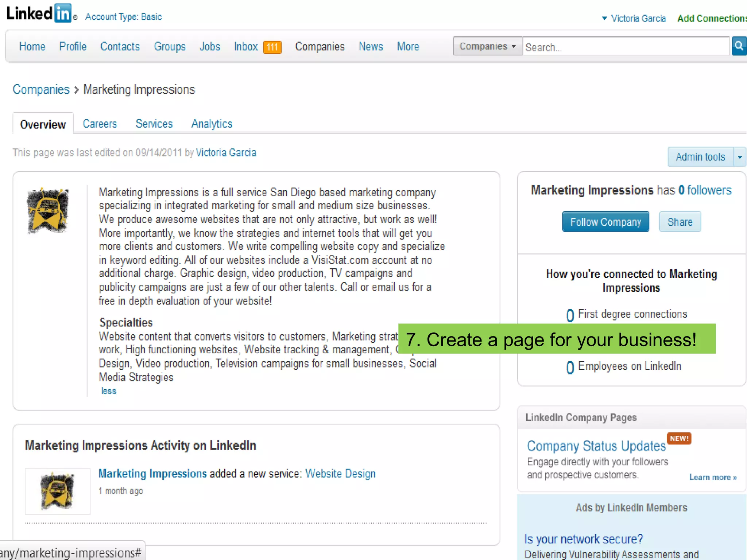Open the Home menu item
Viewport: 747px width, 560px height.
coord(32,47)
